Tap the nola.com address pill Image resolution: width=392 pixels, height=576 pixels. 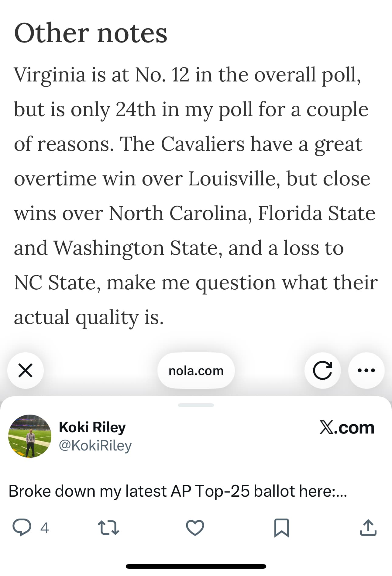point(196,371)
